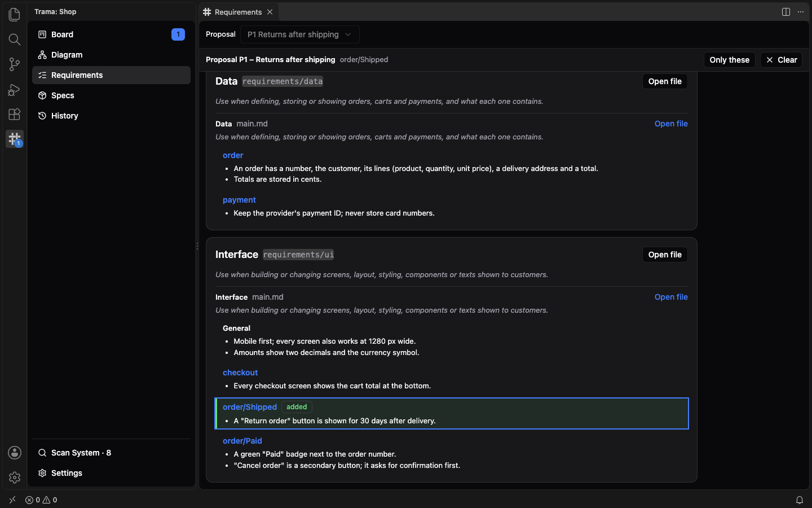This screenshot has height=508, width=812.
Task: Click the Proposal P1 – Returns after shipping title
Action: click(270, 60)
